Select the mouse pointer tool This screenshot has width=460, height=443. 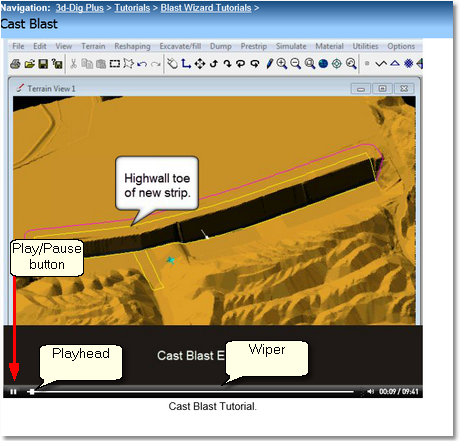(x=172, y=63)
